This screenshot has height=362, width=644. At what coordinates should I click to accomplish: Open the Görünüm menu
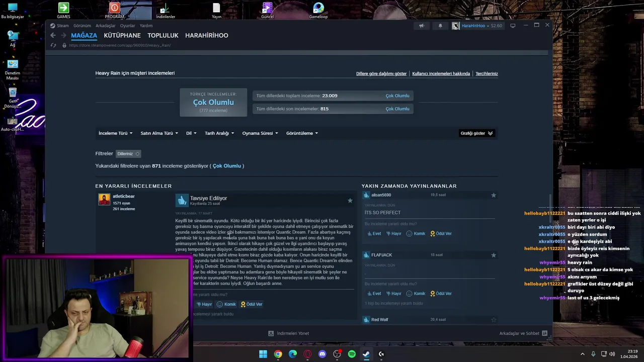click(x=82, y=26)
